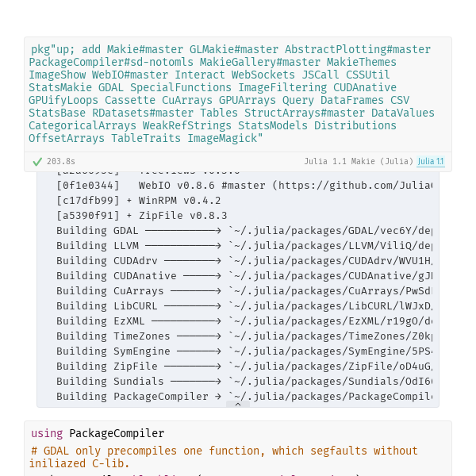Click the green checkmark execution status icon
This screenshot has height=476, width=476.
[37, 162]
